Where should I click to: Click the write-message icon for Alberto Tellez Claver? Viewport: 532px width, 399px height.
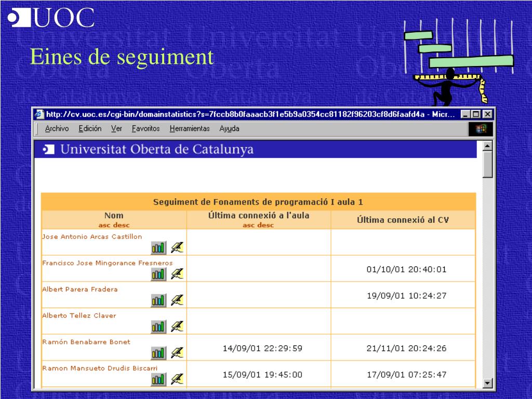point(177,326)
